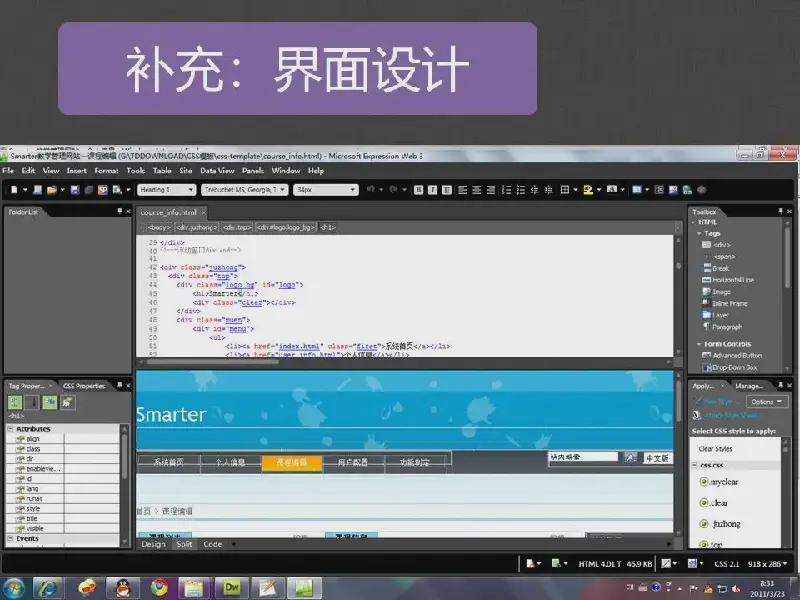The height and width of the screenshot is (600, 800).
Task: Select Horizontal Line in Toolbox
Action: pyautogui.click(x=728, y=280)
